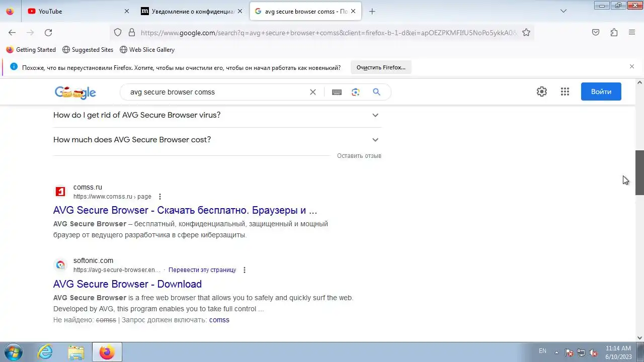This screenshot has width=644, height=362.
Task: Open the Google apps grid
Action: (565, 92)
